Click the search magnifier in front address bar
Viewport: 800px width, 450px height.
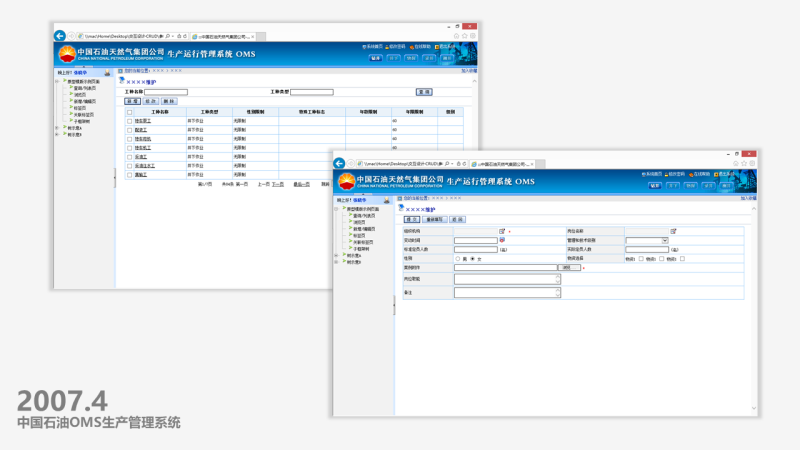pos(447,164)
